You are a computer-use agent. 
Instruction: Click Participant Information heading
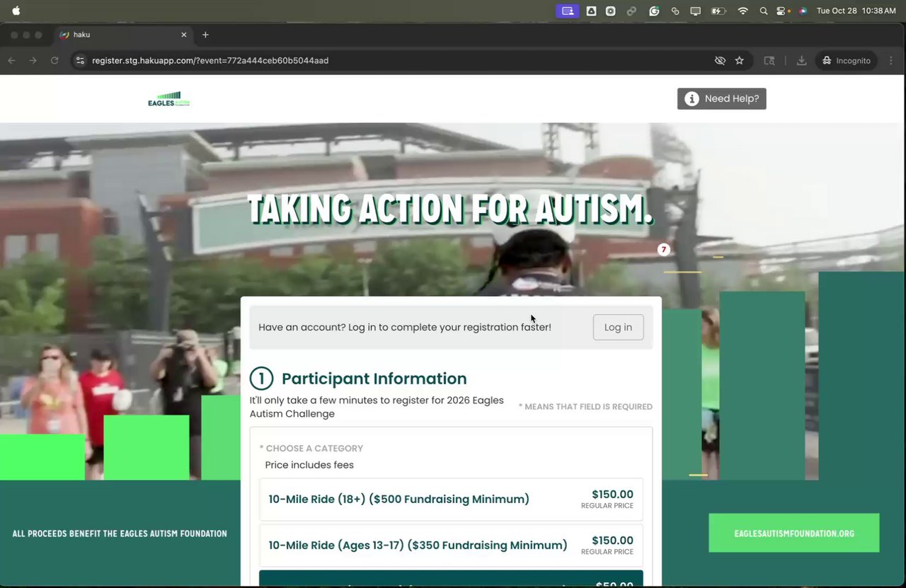tap(374, 379)
